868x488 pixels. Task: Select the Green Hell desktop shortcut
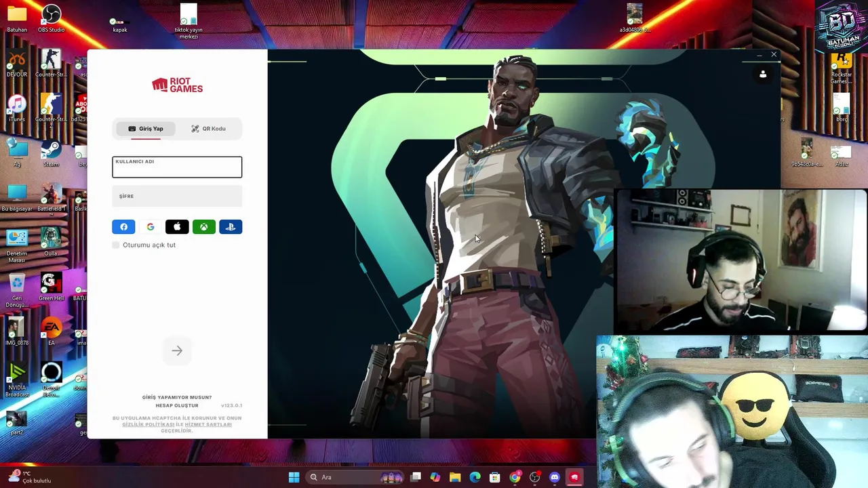click(x=52, y=287)
